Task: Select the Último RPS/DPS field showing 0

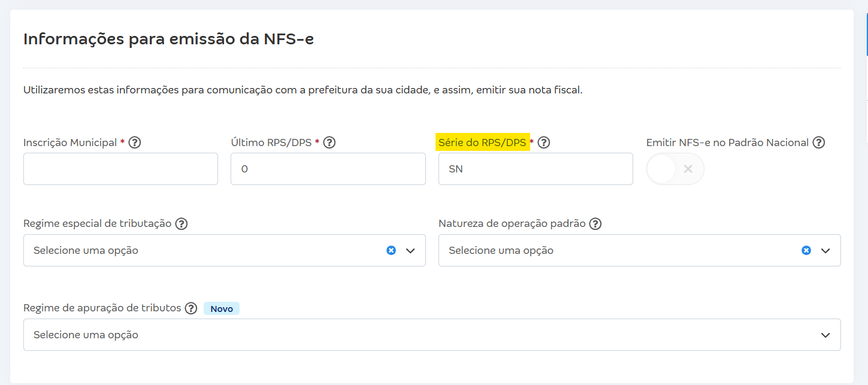Action: [328, 169]
